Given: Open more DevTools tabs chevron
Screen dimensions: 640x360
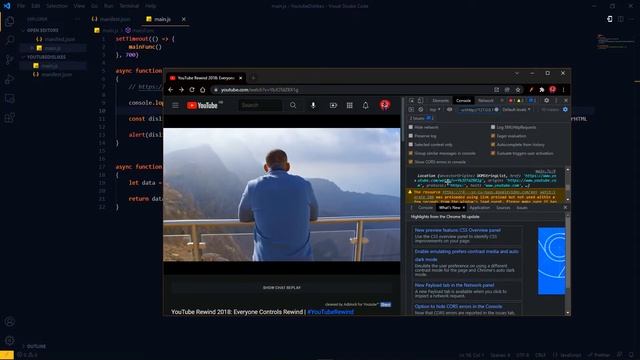Looking at the screenshot, I should pyautogui.click(x=502, y=100).
